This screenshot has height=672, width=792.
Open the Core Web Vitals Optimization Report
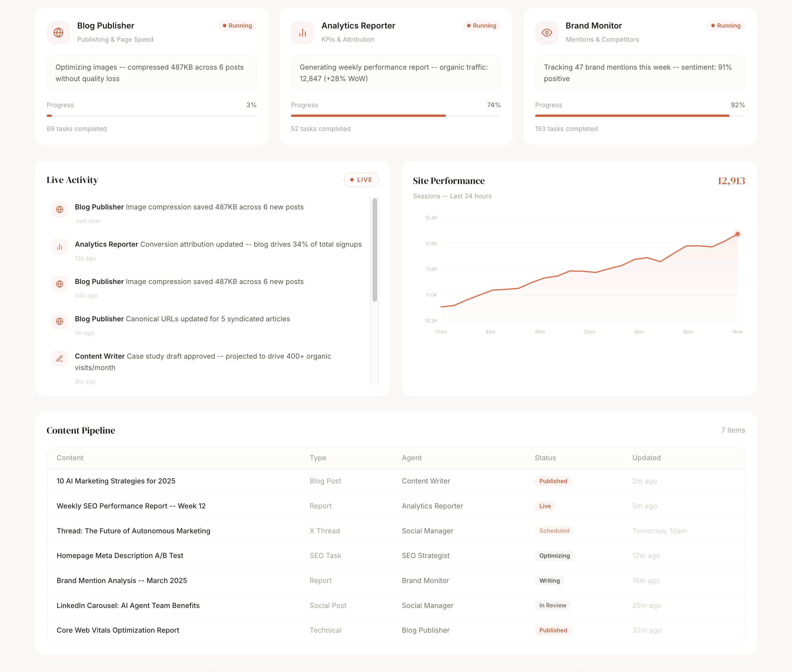[x=118, y=631]
